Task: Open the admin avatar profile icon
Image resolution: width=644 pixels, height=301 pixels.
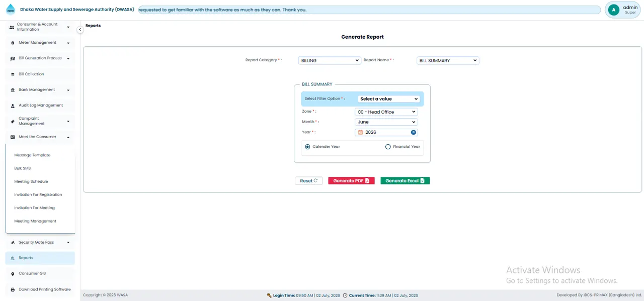Action: coord(613,10)
